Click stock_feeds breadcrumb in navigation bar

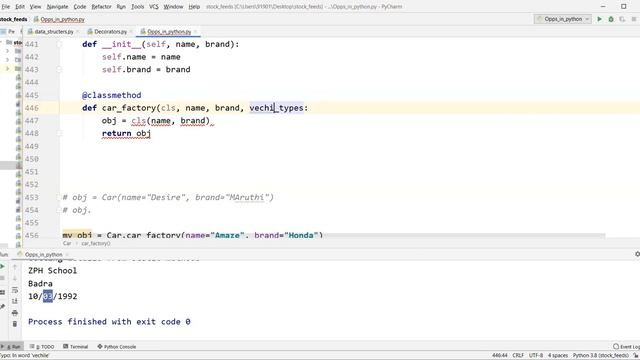click(13, 19)
